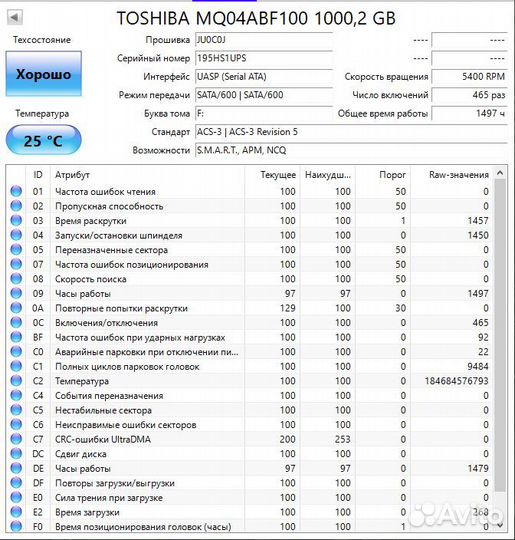This screenshot has height=540, width=515.
Task: Click the TOSHIBA MQ04ABF100 1000,2 GB title
Action: click(256, 18)
